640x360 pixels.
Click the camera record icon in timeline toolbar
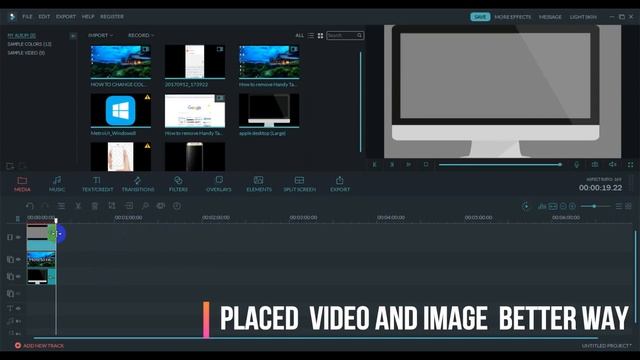pyautogui.click(x=161, y=206)
